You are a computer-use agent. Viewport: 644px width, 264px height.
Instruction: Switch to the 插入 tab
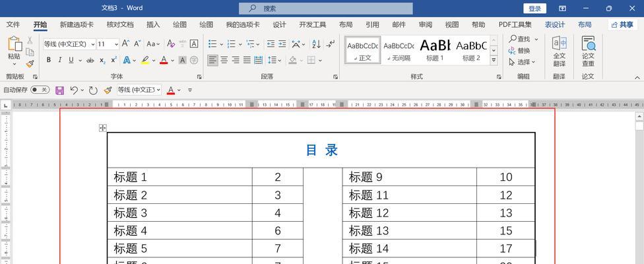click(153, 24)
